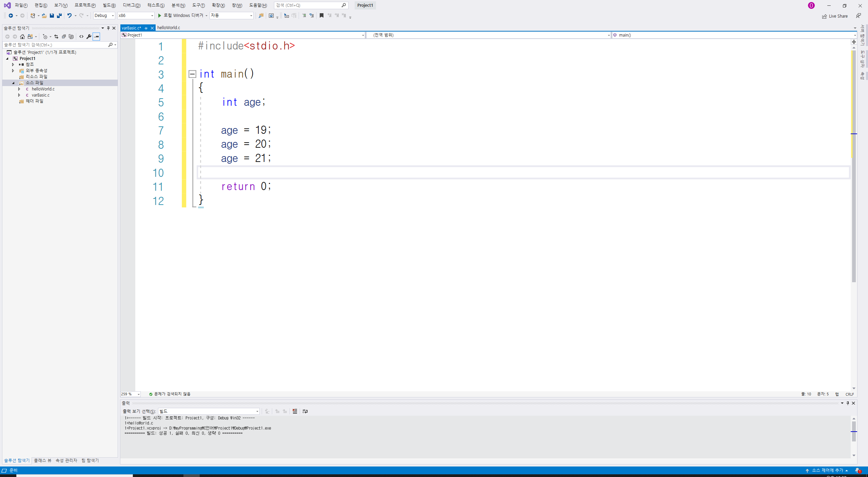Select varBasic.c in the solution tree
The image size is (868, 477).
[x=41, y=95]
